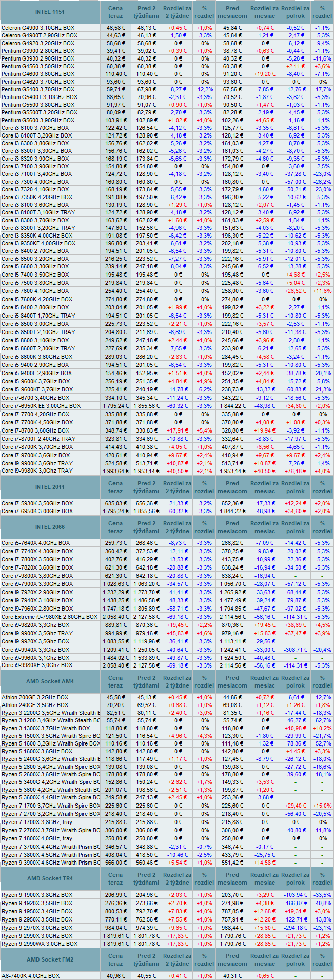Select +29,40 € half-year value for Ryzen 7 1700
The width and height of the screenshot is (334, 980).
pos(296,806)
